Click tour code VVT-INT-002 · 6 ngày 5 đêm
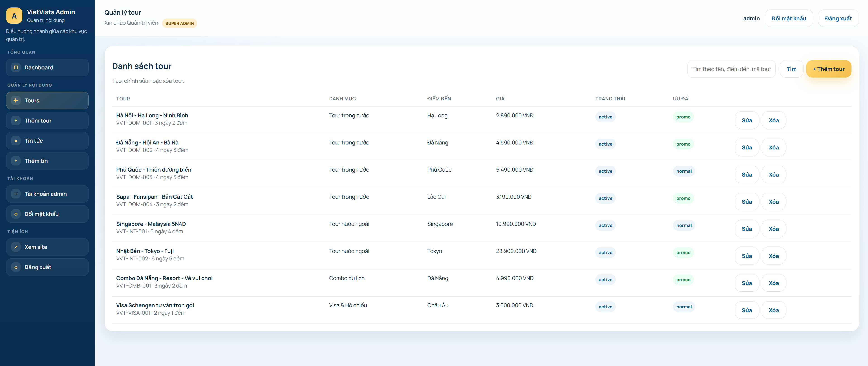 coord(150,259)
